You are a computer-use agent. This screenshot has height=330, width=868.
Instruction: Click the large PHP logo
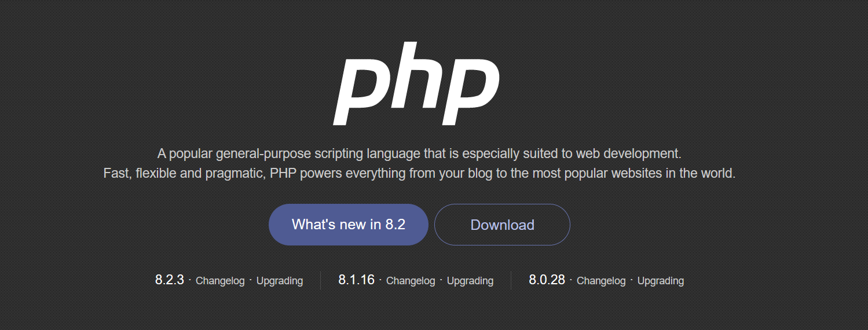coord(416,84)
